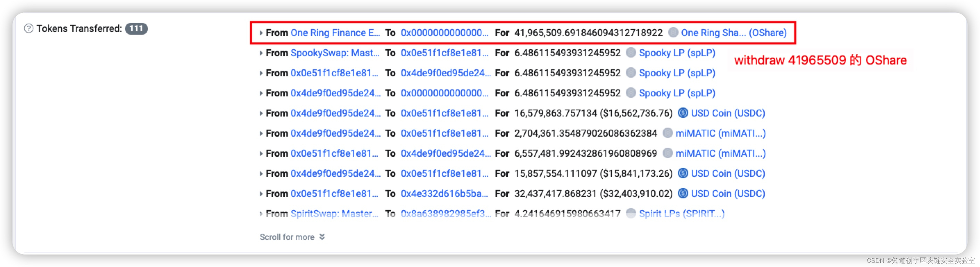Click Spirit LPs token icon in SpiritSwap row
The width and height of the screenshot is (980, 267).
tap(631, 214)
